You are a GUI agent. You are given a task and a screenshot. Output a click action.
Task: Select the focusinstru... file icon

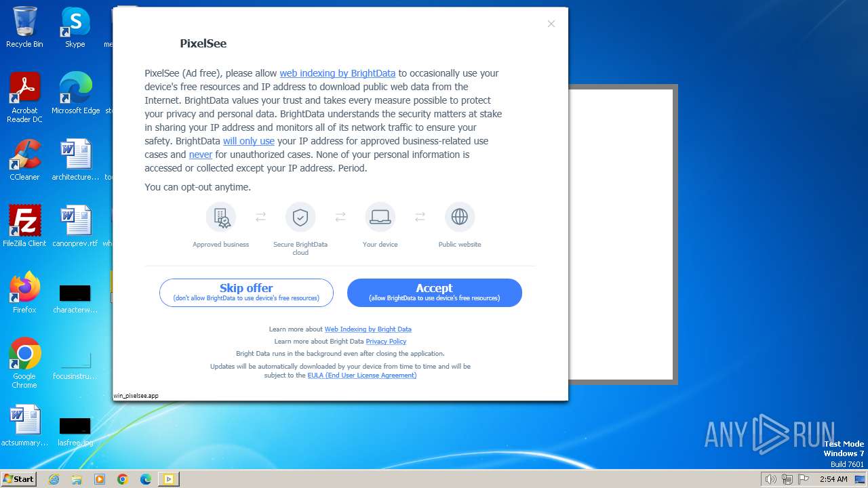[x=75, y=366]
